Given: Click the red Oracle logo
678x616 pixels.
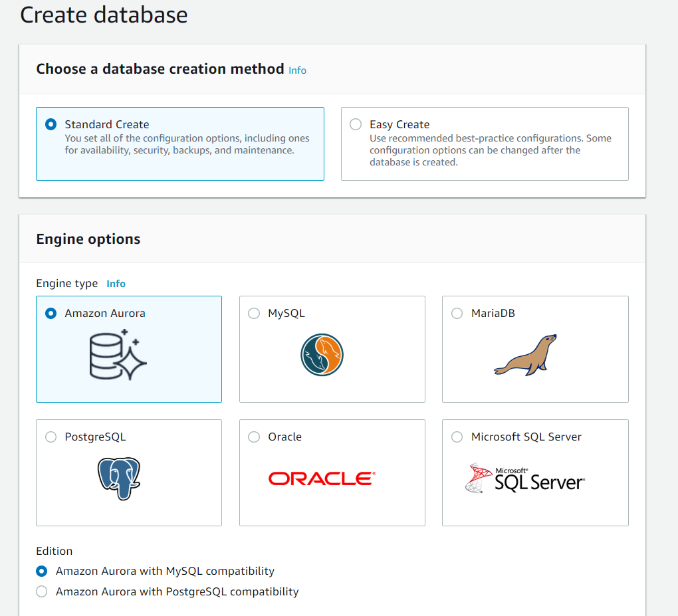Looking at the screenshot, I should [x=322, y=478].
